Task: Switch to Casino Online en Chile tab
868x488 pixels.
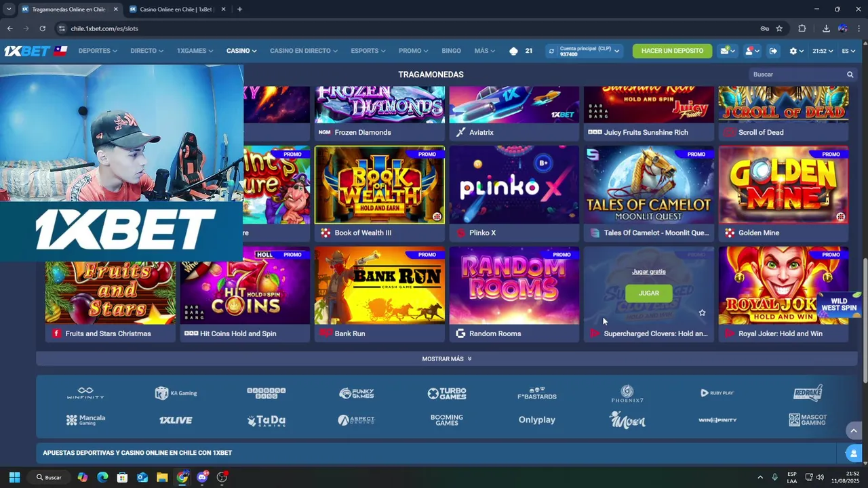Action: tap(176, 9)
